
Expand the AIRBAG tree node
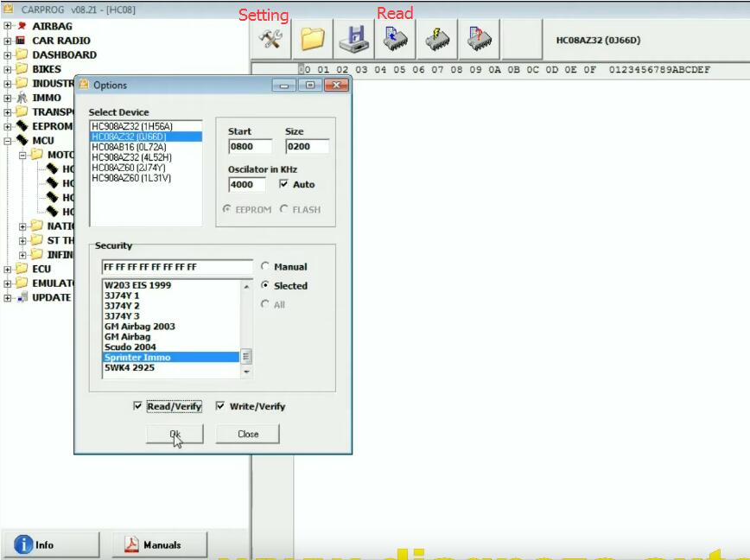8,26
